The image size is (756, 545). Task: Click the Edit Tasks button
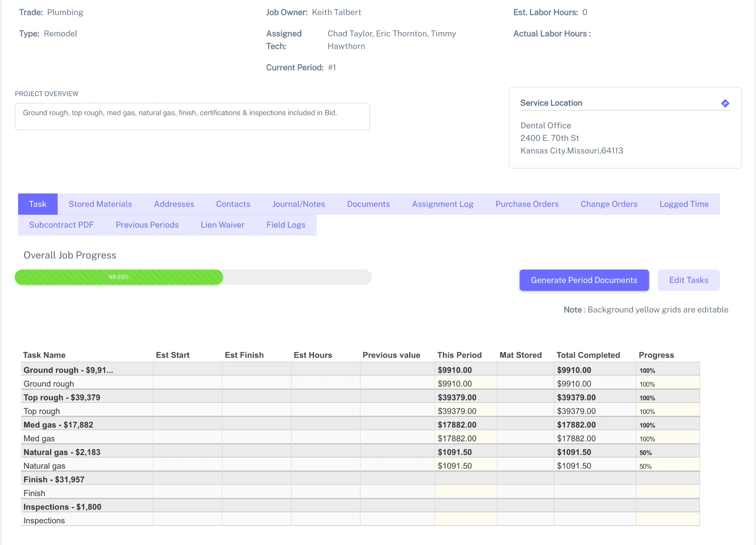click(x=689, y=280)
